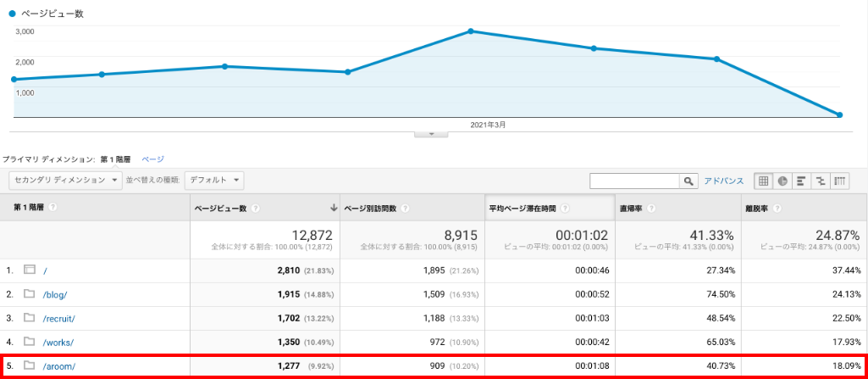Select the pivot table view icon
The image size is (868, 379).
click(840, 181)
